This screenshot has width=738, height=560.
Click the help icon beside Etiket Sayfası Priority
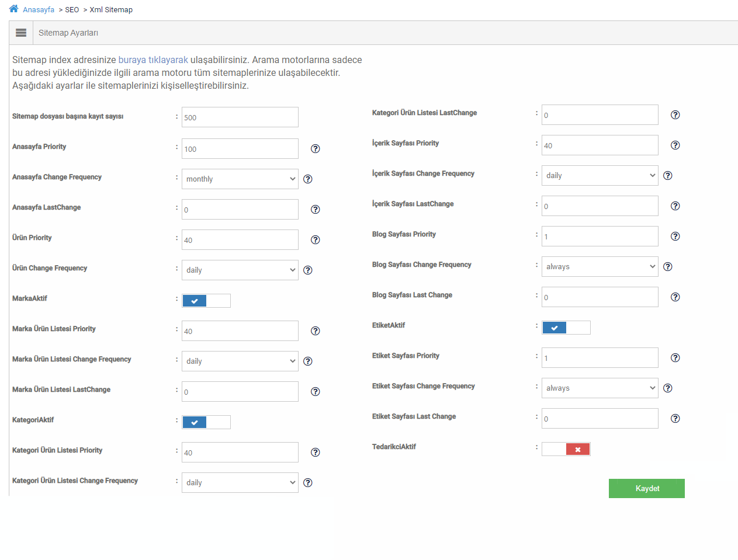tap(675, 357)
